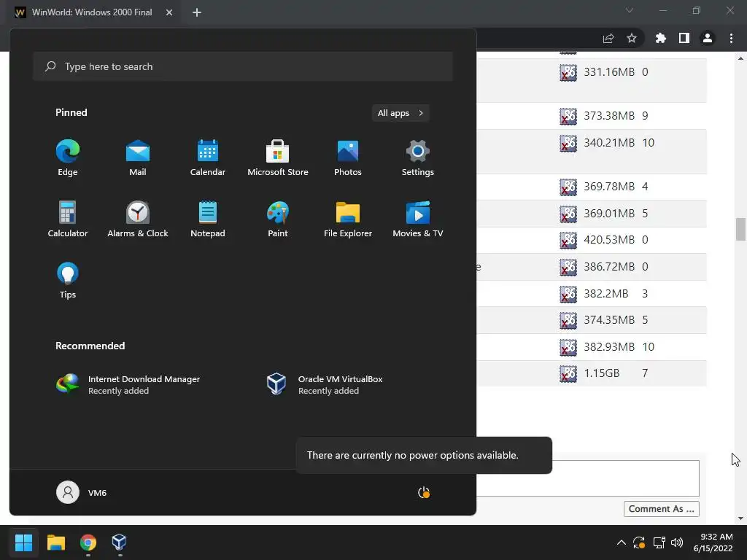Open File Explorer in pinned apps
747x560 pixels.
(348, 219)
